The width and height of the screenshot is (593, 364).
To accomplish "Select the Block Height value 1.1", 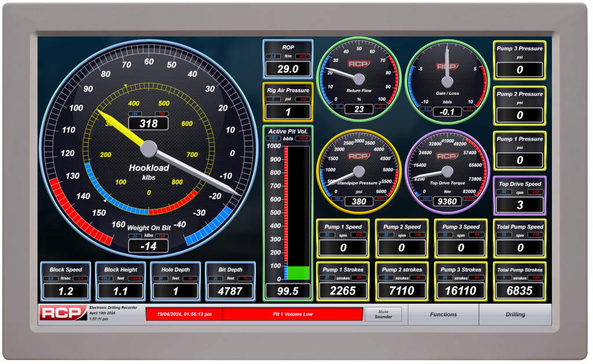I will click(120, 291).
